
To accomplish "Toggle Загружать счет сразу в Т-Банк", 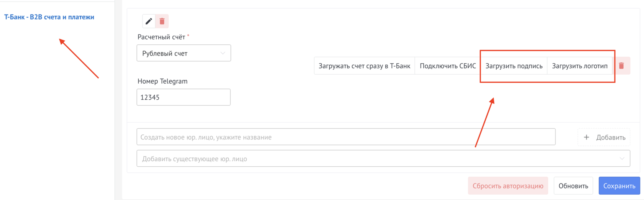I will [x=364, y=66].
